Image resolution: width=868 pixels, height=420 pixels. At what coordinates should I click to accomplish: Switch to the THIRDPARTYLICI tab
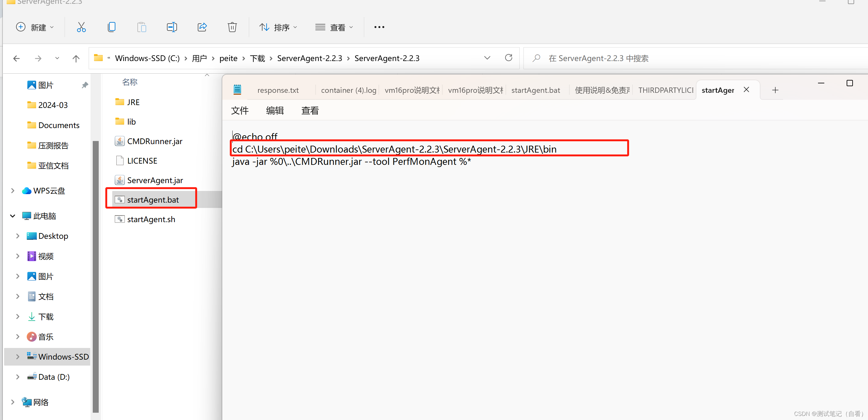pyautogui.click(x=666, y=90)
